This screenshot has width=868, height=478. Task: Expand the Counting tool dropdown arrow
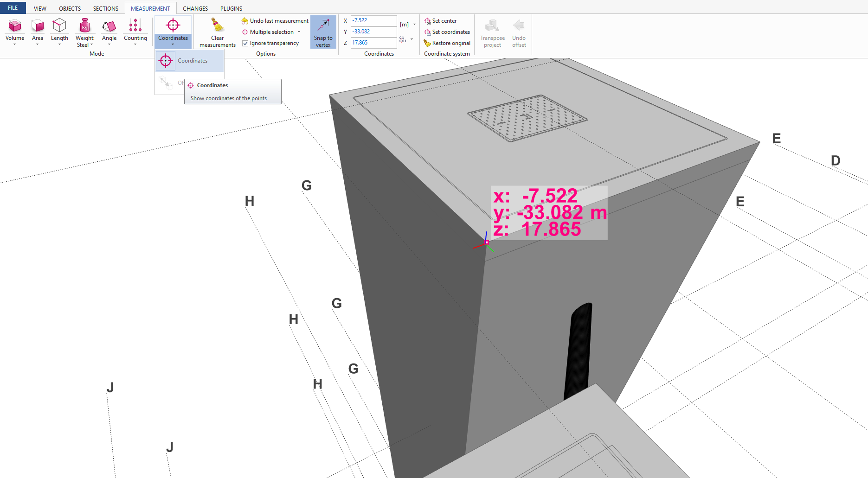(135, 45)
